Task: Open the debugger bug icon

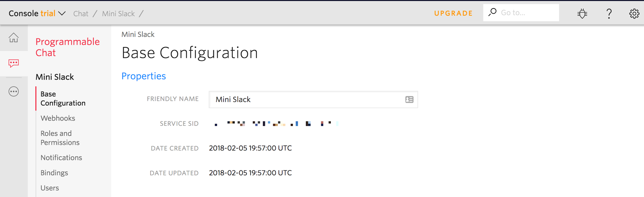Action: click(x=582, y=14)
